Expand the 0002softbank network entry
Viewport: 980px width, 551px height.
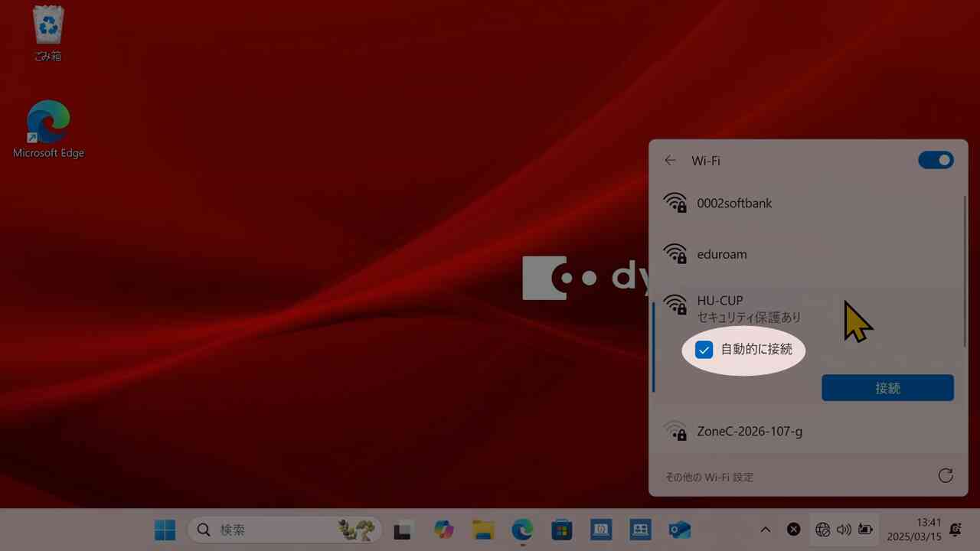click(x=804, y=204)
